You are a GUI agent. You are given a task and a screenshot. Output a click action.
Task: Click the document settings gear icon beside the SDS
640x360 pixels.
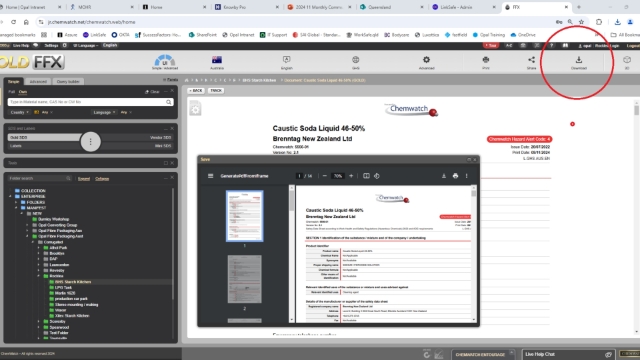196,109
